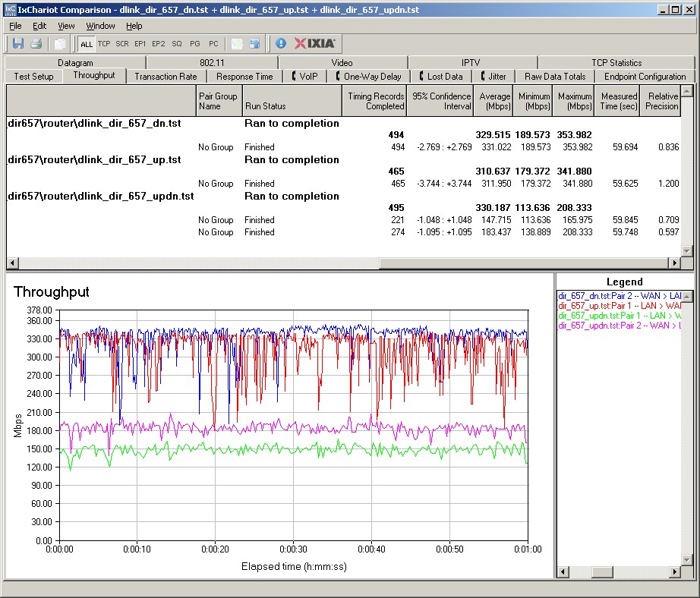
Task: Click the table's vertical scroll up arrow
Action: 687,91
